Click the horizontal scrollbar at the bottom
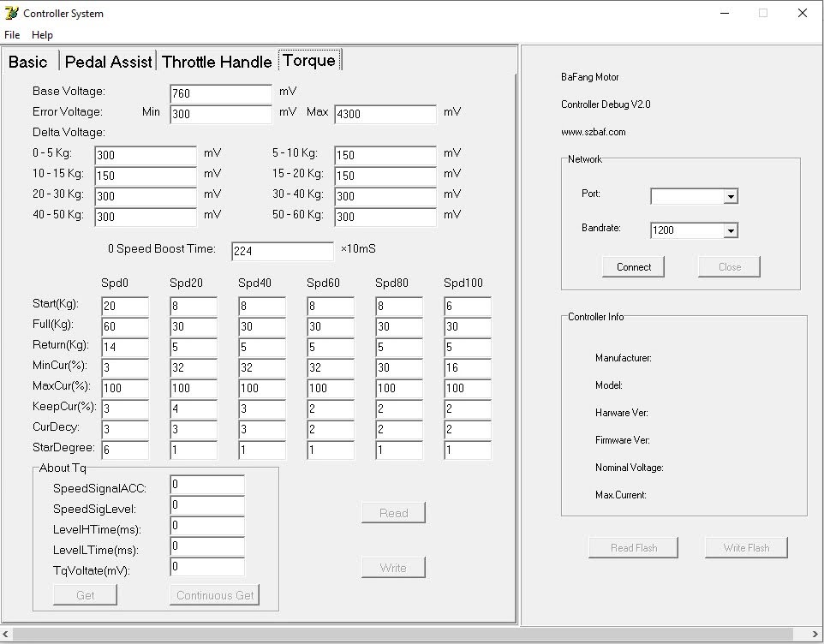The height and width of the screenshot is (644, 824). coord(411,635)
